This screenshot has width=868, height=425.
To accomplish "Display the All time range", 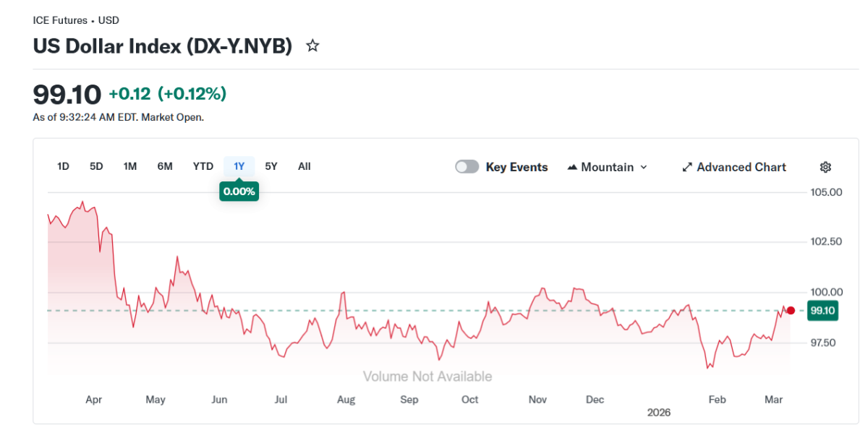I will point(305,166).
